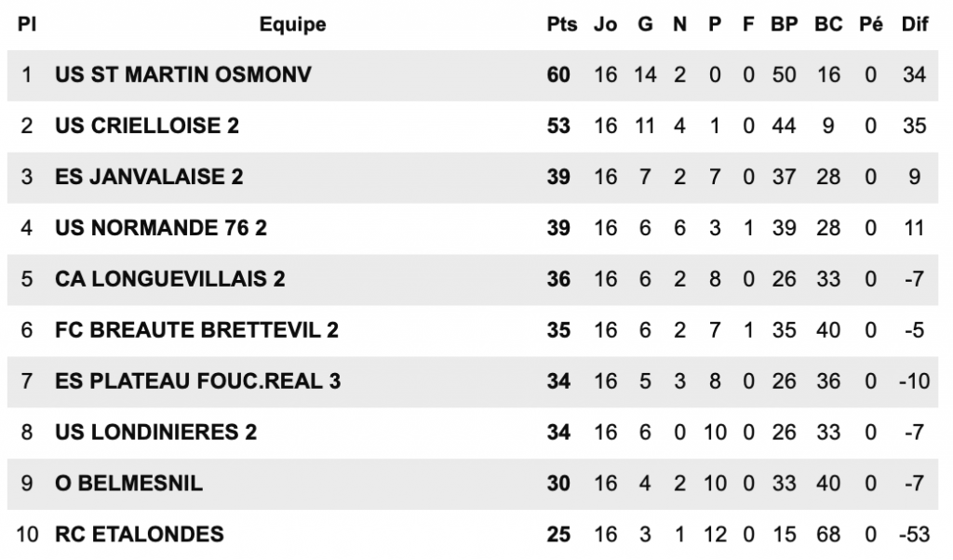Click the Pé penalties column header

coord(871,24)
